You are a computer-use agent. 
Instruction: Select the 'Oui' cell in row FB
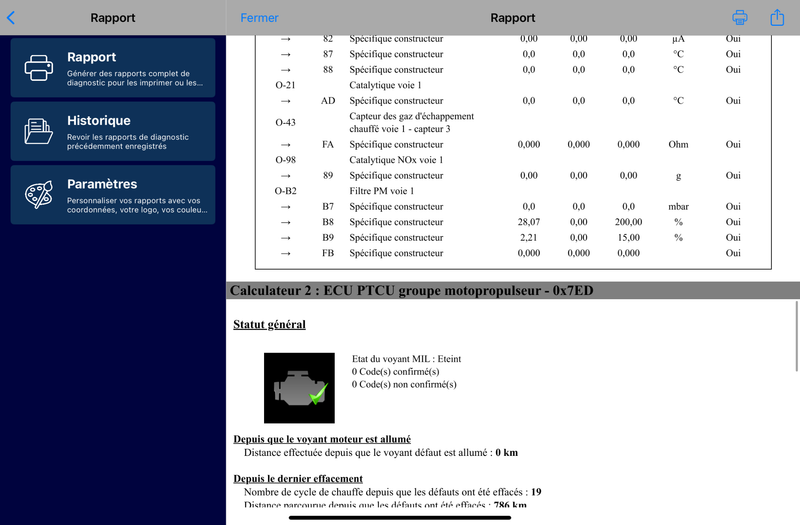pos(733,253)
